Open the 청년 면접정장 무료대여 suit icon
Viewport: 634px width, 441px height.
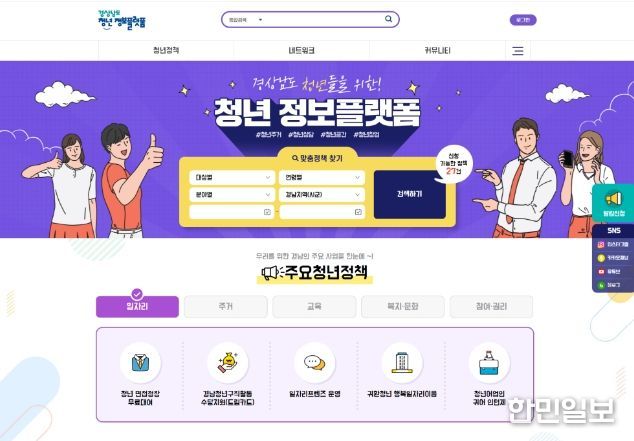140,363
